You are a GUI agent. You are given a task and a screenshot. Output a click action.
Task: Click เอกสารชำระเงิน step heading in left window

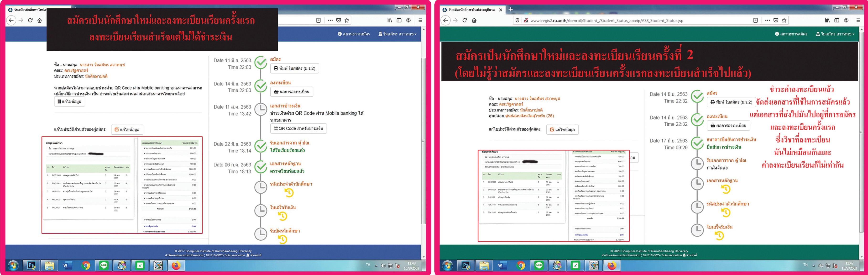285,106
